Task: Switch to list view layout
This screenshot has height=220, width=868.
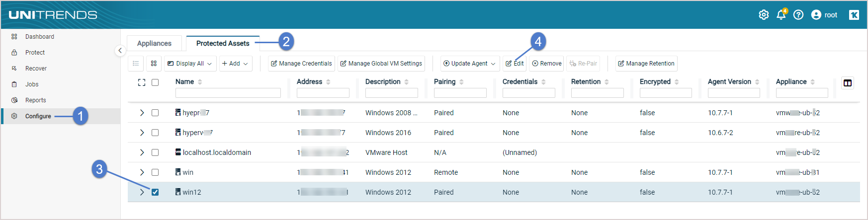Action: tap(136, 64)
